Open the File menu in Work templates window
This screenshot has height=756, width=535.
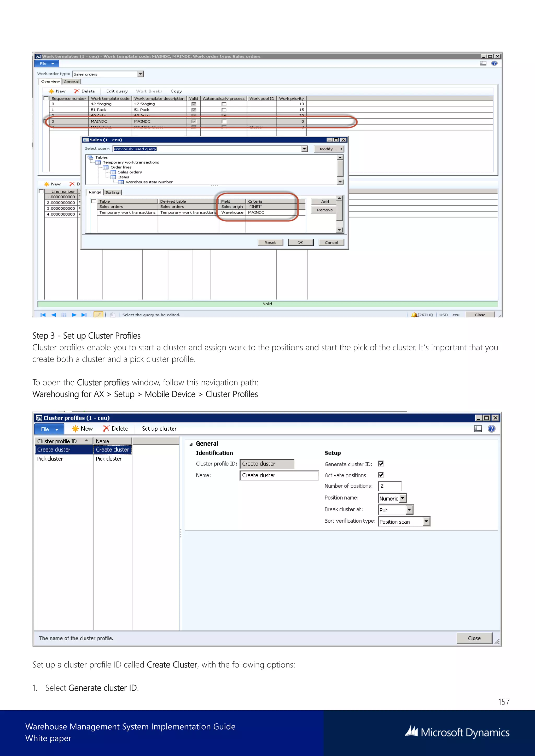click(x=46, y=63)
